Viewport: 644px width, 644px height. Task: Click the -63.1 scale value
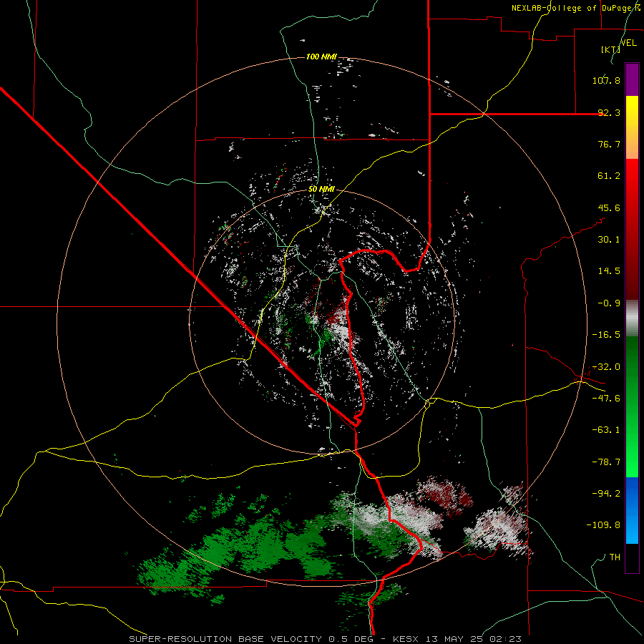pyautogui.click(x=606, y=430)
